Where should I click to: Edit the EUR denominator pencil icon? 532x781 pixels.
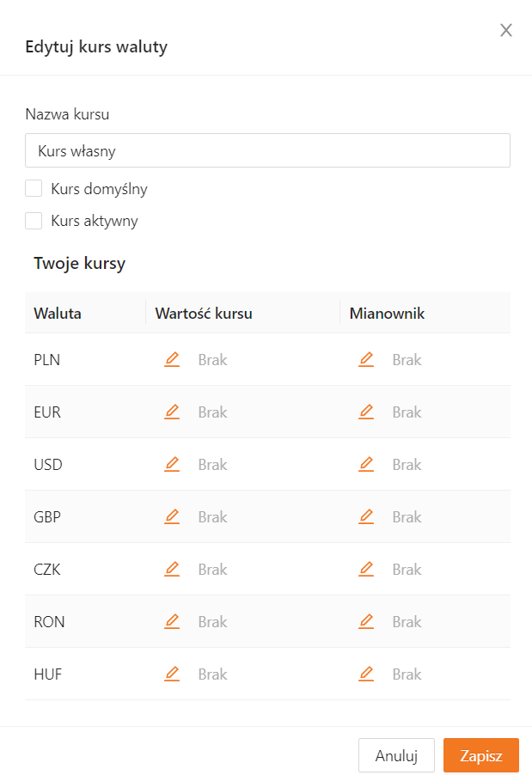(x=366, y=412)
